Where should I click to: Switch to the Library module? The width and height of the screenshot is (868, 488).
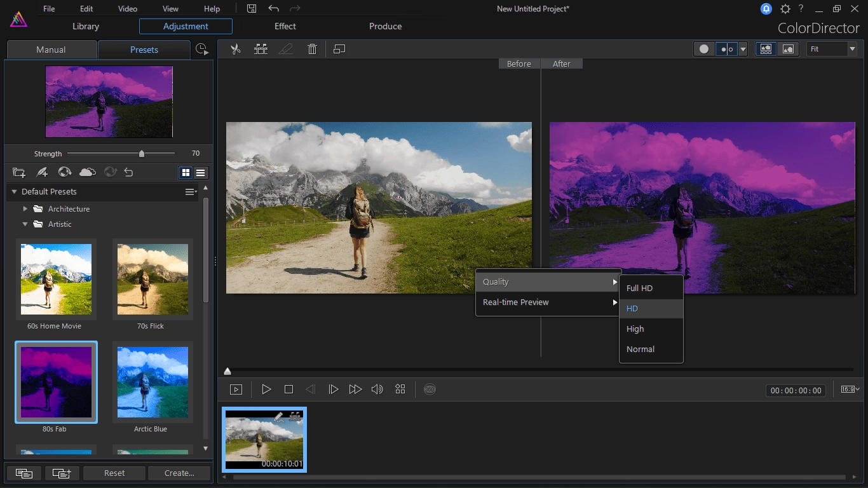(86, 26)
